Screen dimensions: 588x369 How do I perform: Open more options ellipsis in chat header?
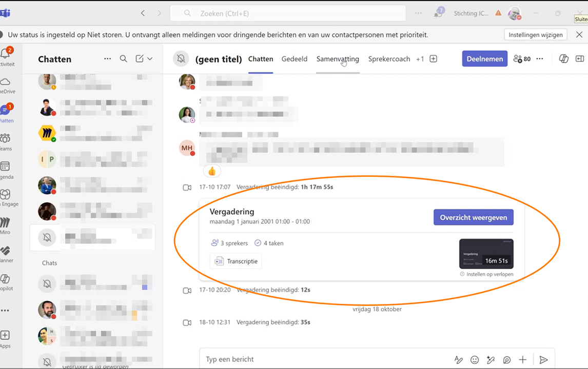[540, 59]
